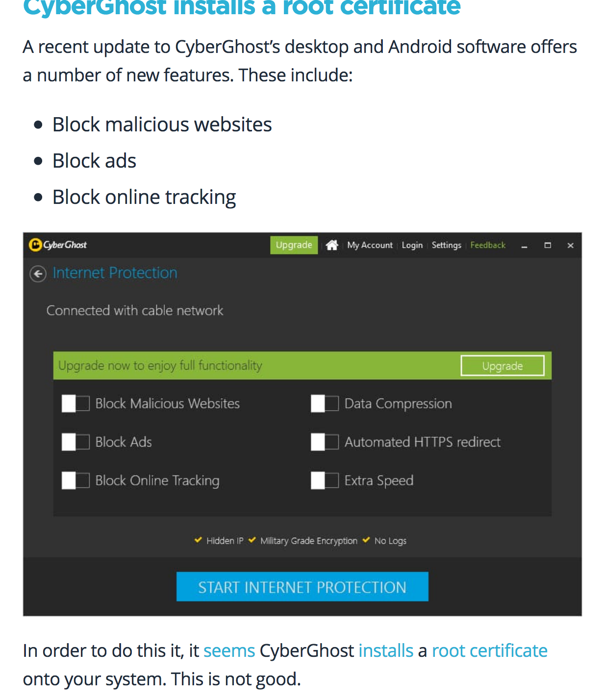Viewport: 604px width, 700px height.
Task: Click the CyberGhost logo icon
Action: [x=35, y=245]
